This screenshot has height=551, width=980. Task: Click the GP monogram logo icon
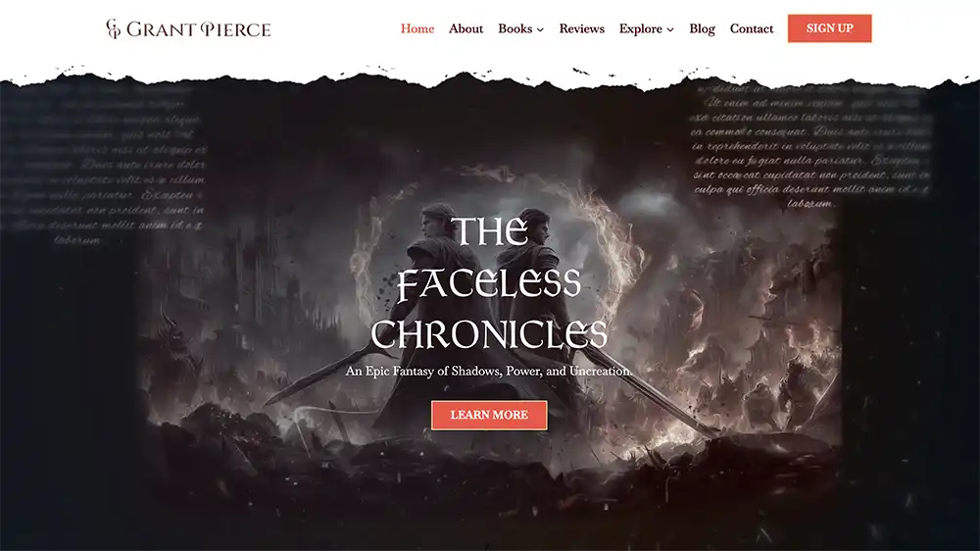tap(113, 28)
